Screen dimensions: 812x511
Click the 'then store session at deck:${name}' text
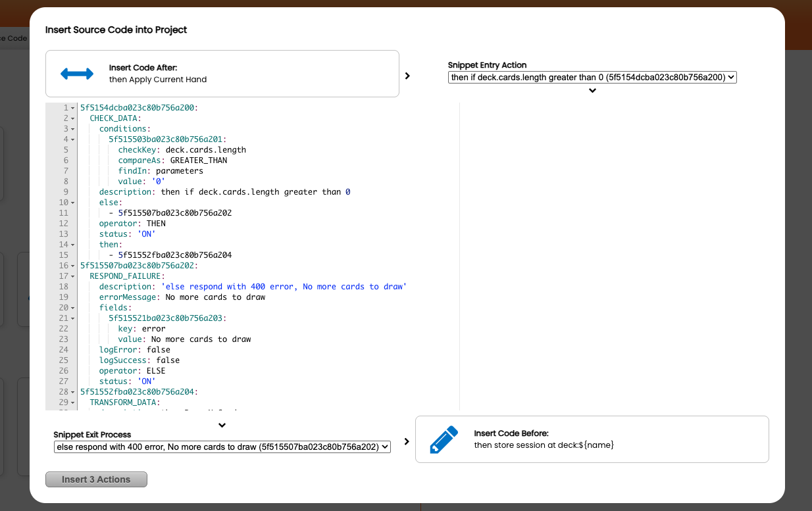(544, 445)
